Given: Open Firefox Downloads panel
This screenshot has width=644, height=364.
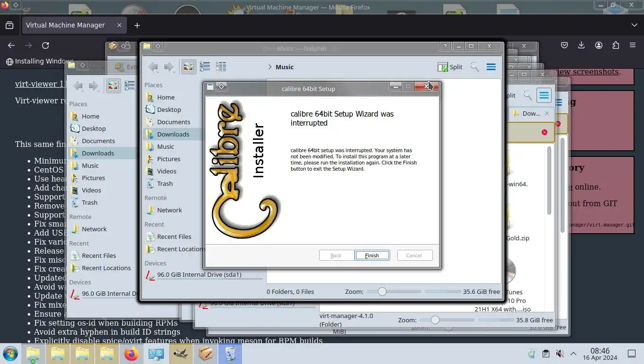Looking at the screenshot, I should click(581, 45).
